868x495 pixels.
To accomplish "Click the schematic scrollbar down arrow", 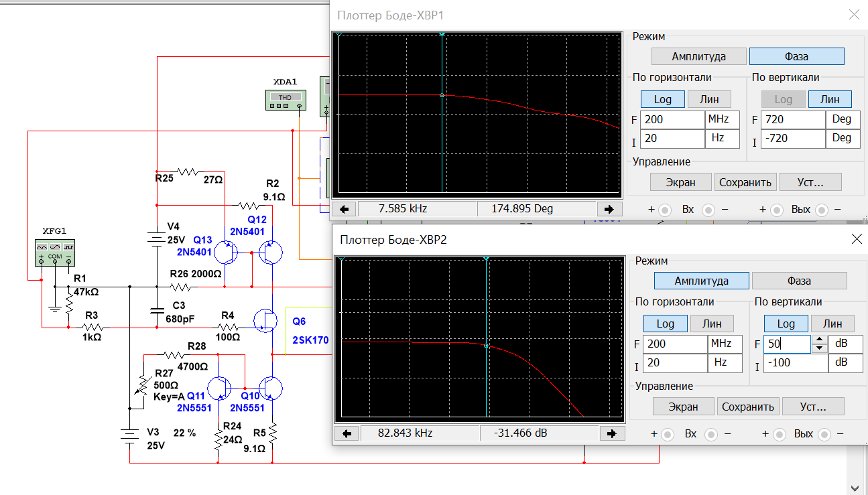I will pos(855,487).
